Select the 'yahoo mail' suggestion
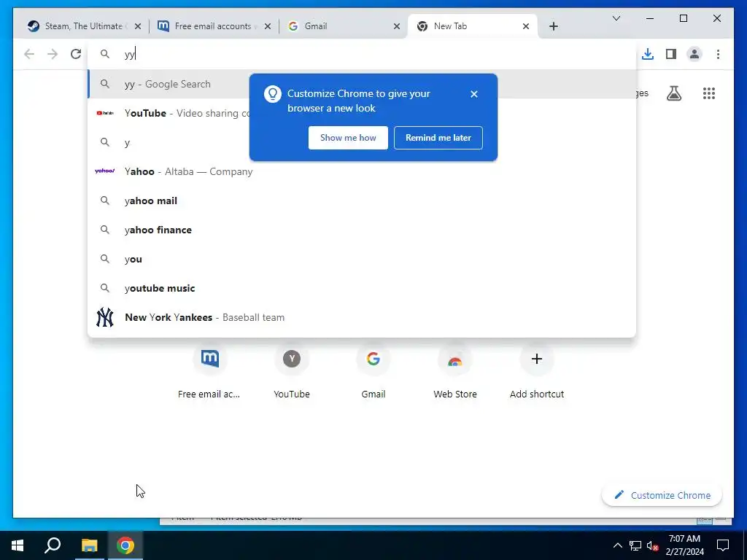This screenshot has height=560, width=747. (x=362, y=201)
